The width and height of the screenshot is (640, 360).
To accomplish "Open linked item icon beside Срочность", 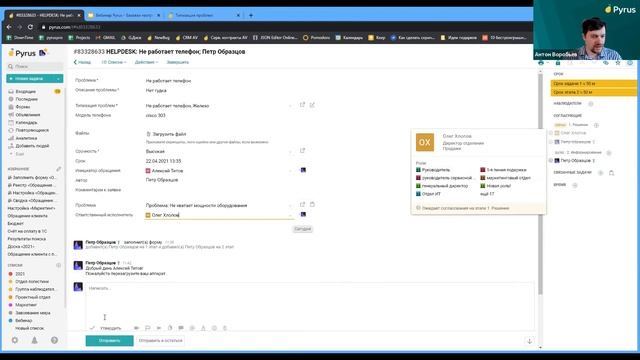I will pyautogui.click(x=302, y=151).
